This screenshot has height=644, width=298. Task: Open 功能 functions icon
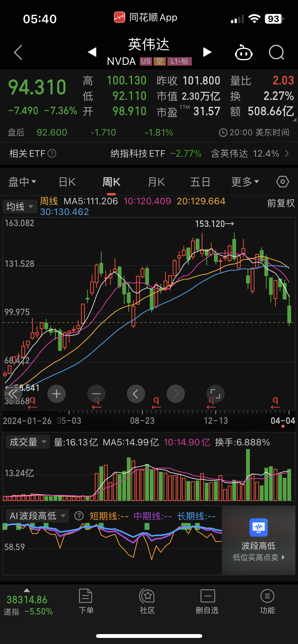(267, 596)
